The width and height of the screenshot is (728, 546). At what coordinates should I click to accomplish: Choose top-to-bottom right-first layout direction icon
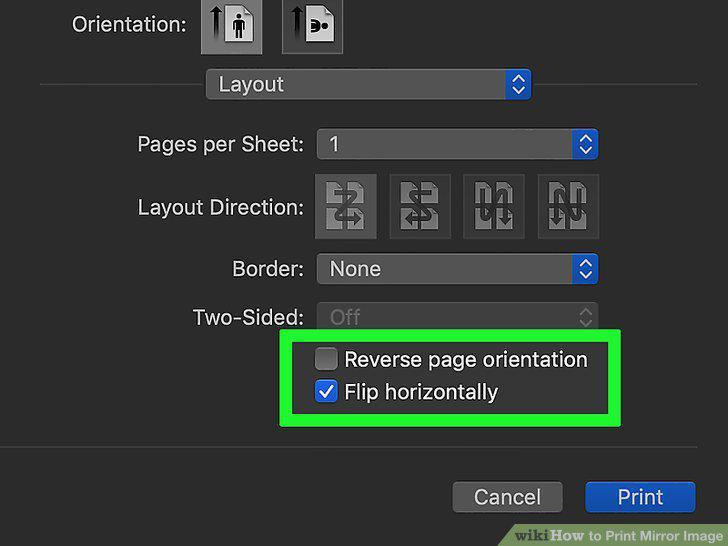[x=568, y=206]
